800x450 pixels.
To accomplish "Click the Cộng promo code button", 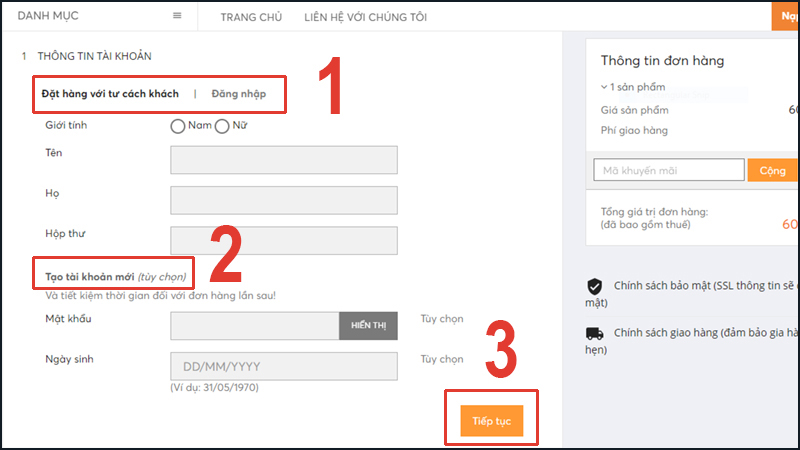I will tap(772, 170).
